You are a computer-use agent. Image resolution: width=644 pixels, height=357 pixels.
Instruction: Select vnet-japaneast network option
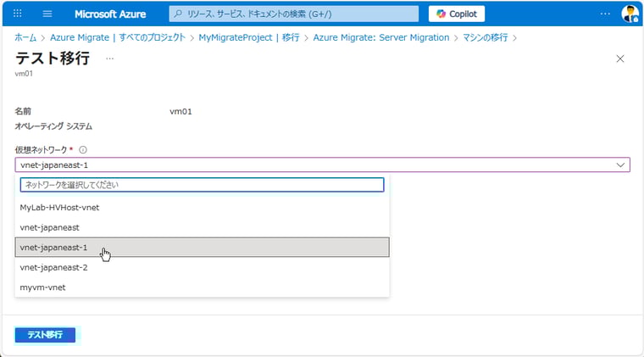point(202,227)
